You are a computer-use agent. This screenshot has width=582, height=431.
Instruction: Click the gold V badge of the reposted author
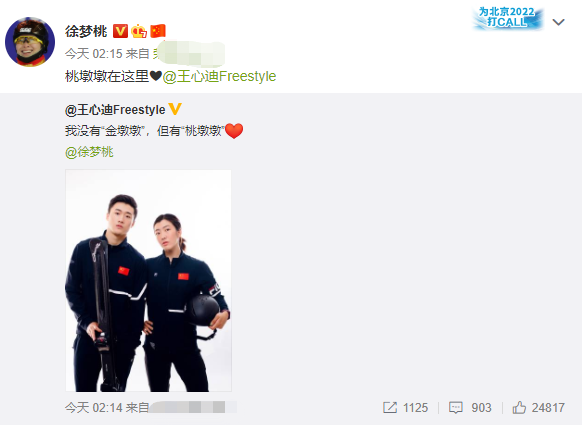click(175, 109)
